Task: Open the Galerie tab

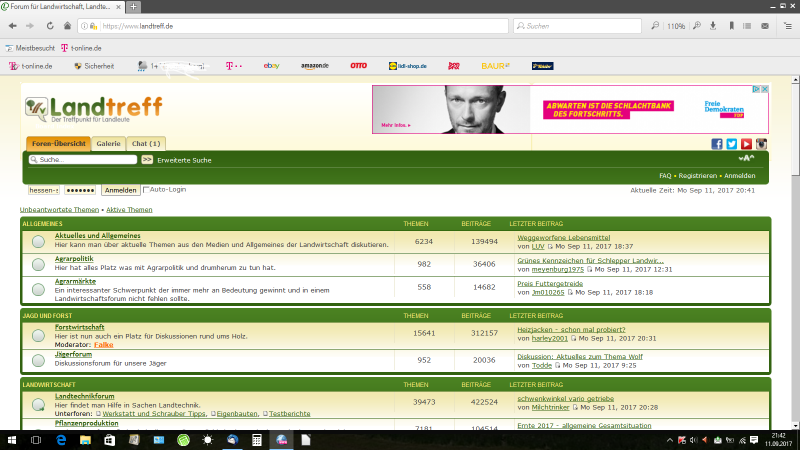Action: (x=109, y=144)
